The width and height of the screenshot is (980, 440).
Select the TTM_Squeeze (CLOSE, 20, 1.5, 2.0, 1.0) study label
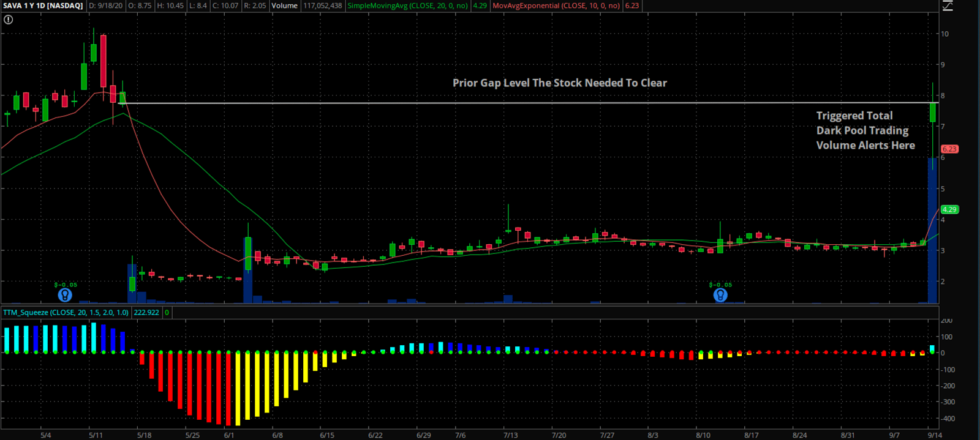point(66,312)
